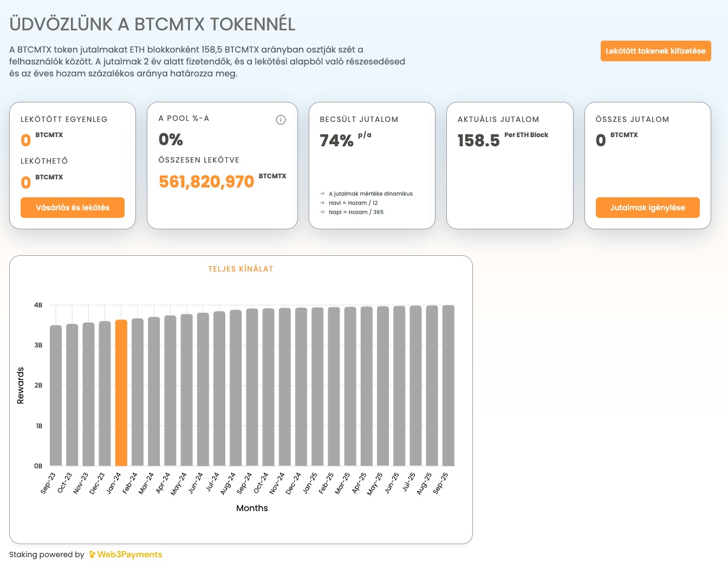The width and height of the screenshot is (728, 568).
Task: Click the Mar-25 chart bar
Action: click(350, 386)
